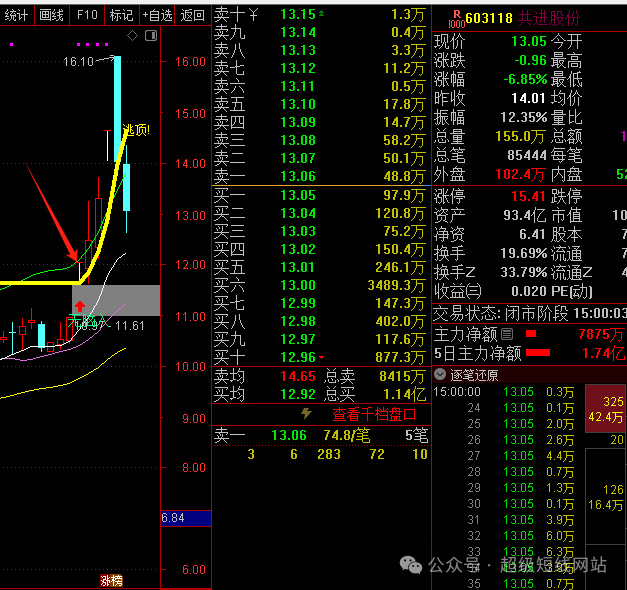
Task: Select 卖一 row at price 13.06
Action: click(321, 176)
